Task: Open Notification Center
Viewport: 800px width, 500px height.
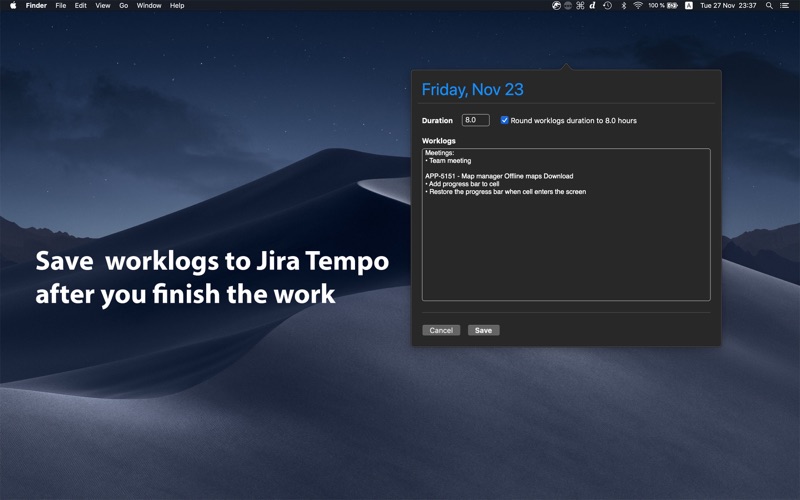Action: click(785, 6)
